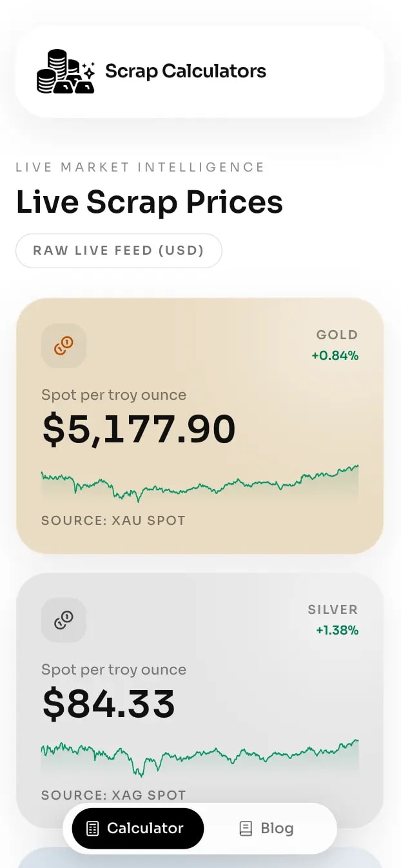Click the Live Scrap Prices heading
This screenshot has width=401, height=868.
pos(150,202)
